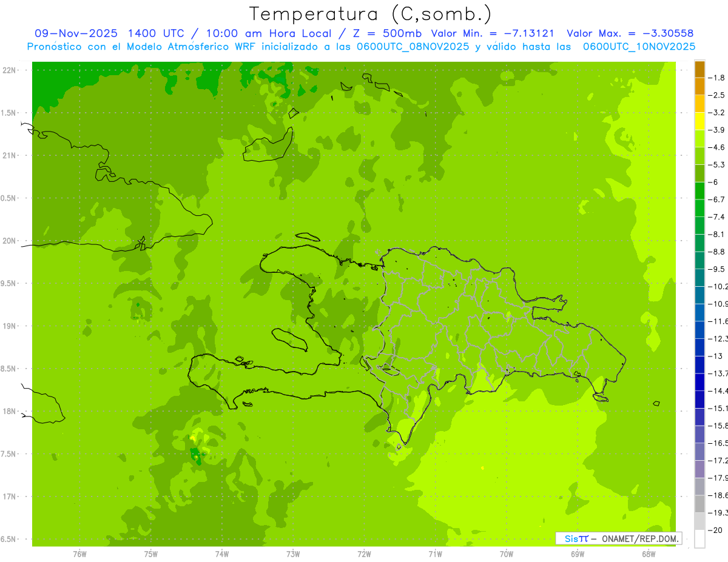The width and height of the screenshot is (728, 562).
Task: Select green swatch between -5.3 and -6
Action: pyautogui.click(x=699, y=173)
